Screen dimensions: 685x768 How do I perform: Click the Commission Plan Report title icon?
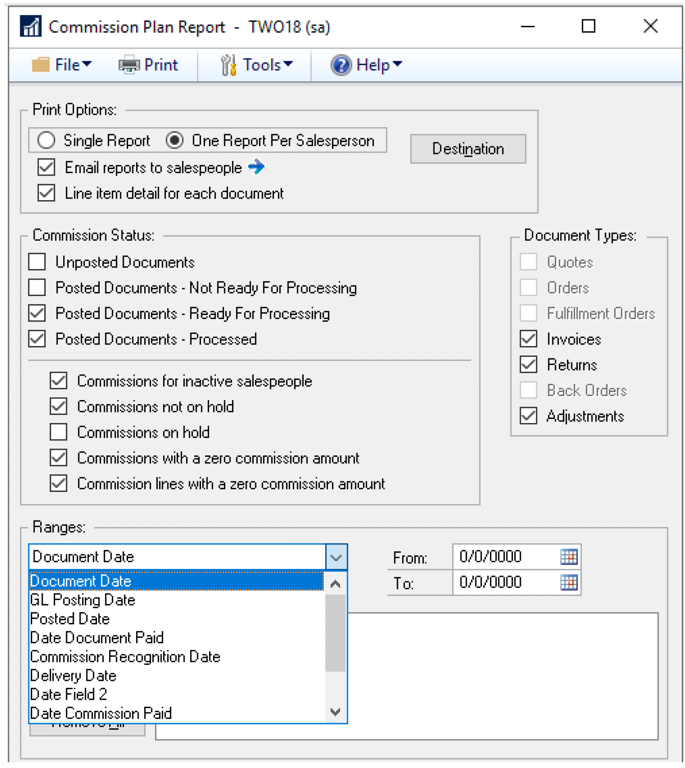tap(30, 27)
